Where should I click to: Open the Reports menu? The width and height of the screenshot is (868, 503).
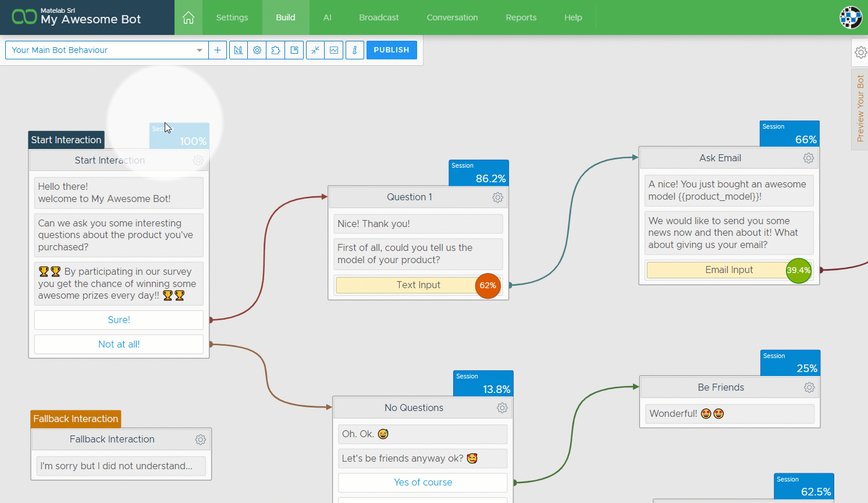pyautogui.click(x=521, y=17)
